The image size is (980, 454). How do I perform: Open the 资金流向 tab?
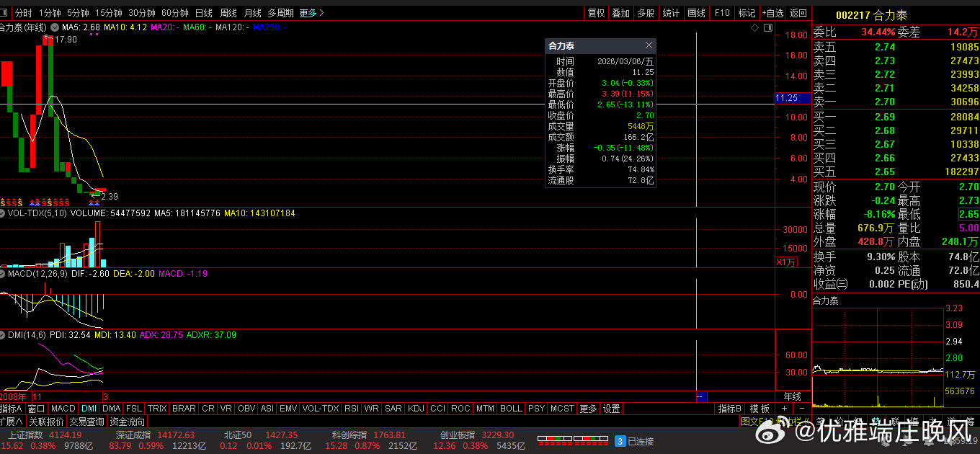(x=128, y=422)
